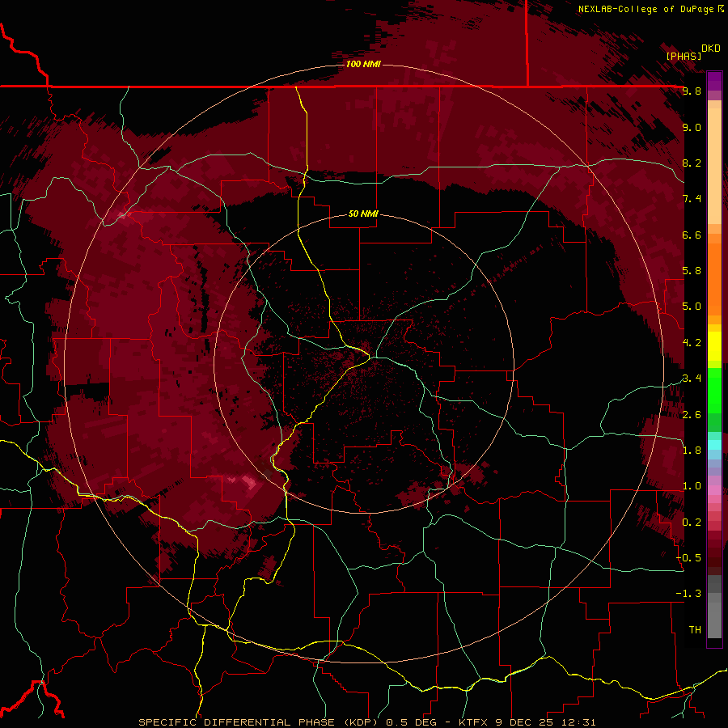Image resolution: width=728 pixels, height=728 pixels.
Task: Click the KTFX station identifier in the caption
Action: [x=472, y=722]
